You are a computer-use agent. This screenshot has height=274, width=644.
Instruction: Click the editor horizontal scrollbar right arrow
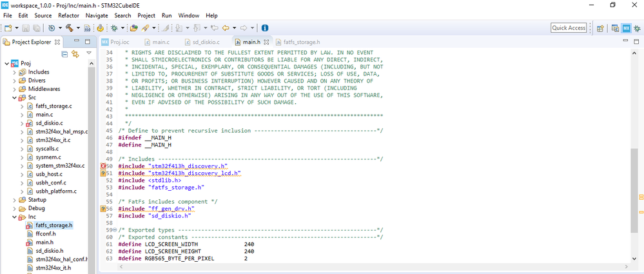point(627,267)
